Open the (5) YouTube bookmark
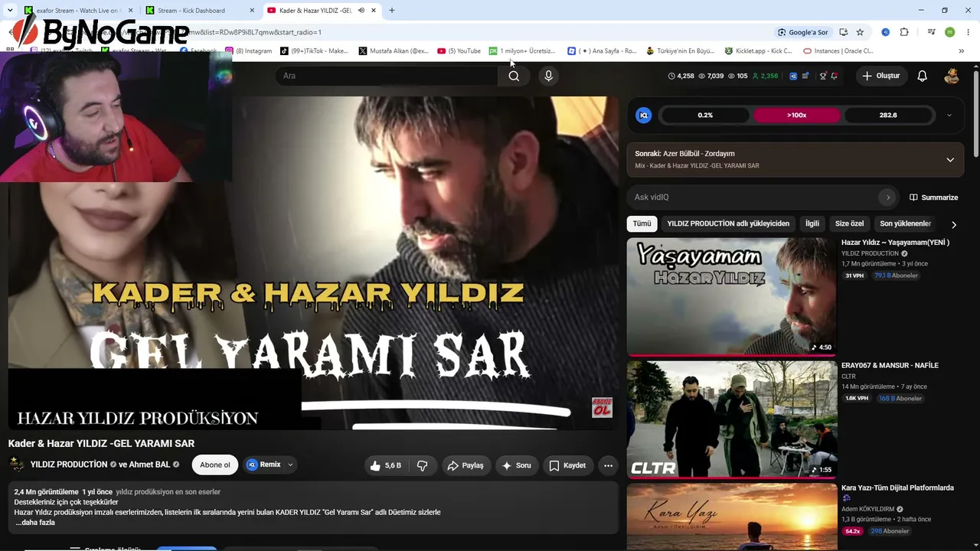Screen dimensions: 980x551 [459, 51]
